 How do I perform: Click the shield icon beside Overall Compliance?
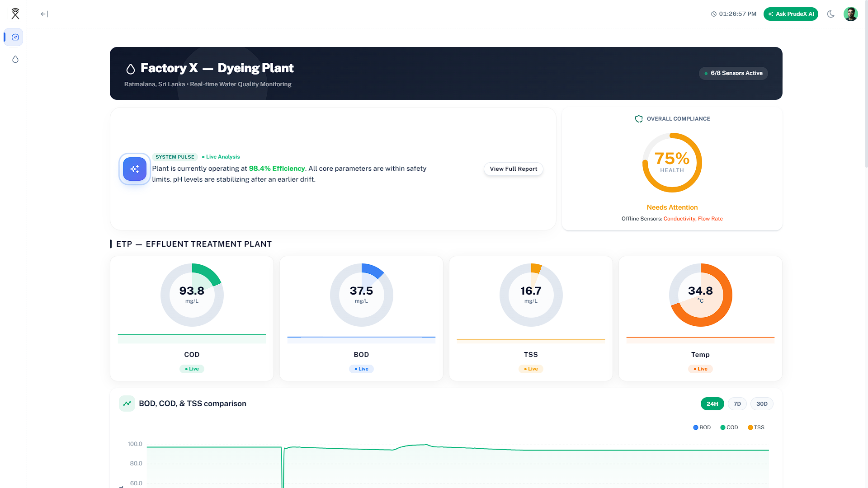(x=639, y=119)
